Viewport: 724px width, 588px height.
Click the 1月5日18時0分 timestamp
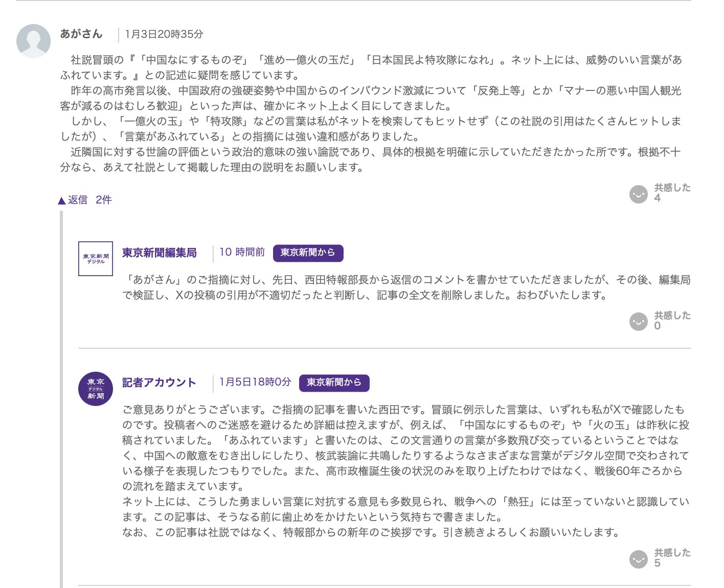[x=255, y=382]
